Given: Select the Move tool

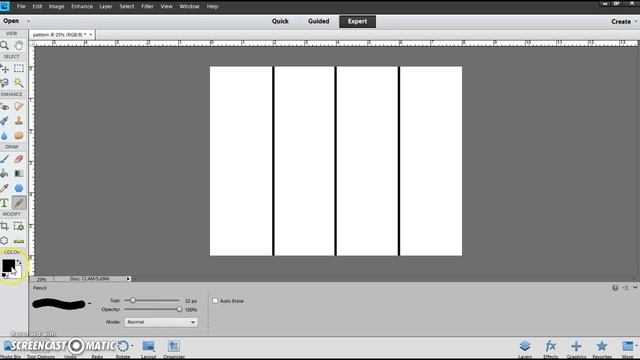Looking at the screenshot, I should [x=4, y=69].
